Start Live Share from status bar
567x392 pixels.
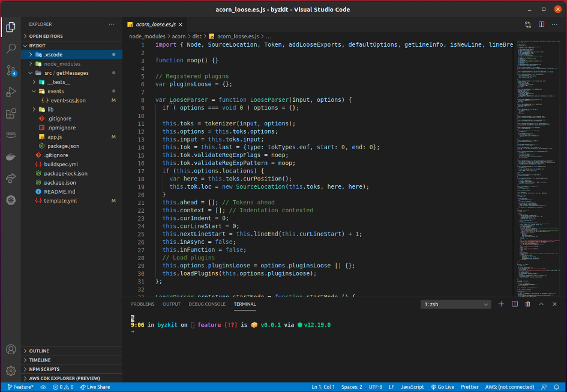tap(95, 387)
